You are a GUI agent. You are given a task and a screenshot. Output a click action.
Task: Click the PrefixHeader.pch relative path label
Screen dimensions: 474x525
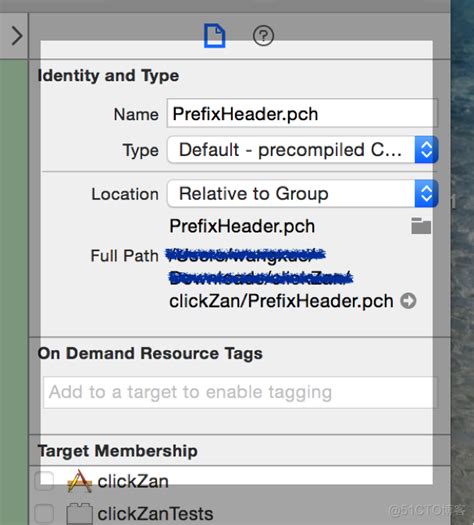click(242, 226)
